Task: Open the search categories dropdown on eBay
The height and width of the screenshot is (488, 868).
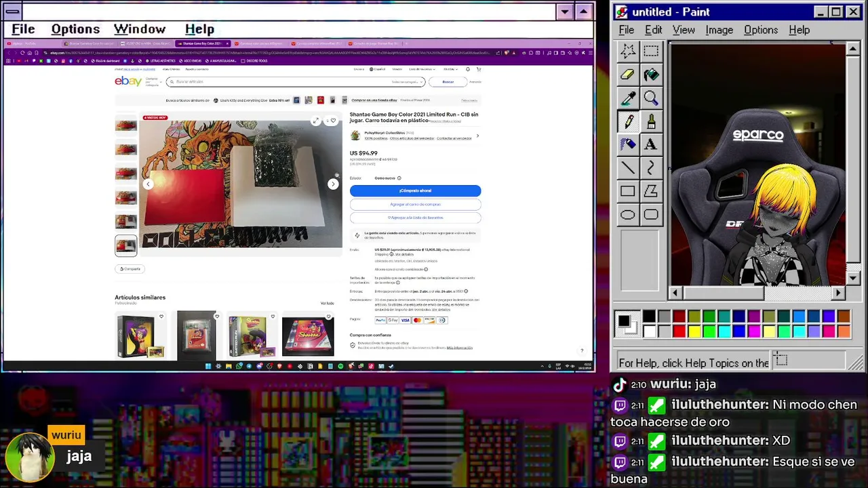Action: 406,82
